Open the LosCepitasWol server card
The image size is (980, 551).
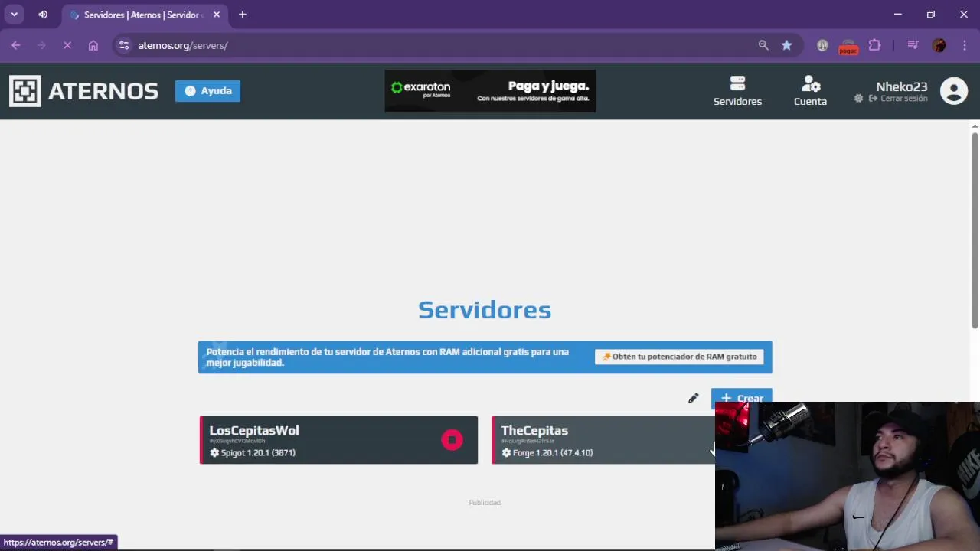click(x=338, y=440)
